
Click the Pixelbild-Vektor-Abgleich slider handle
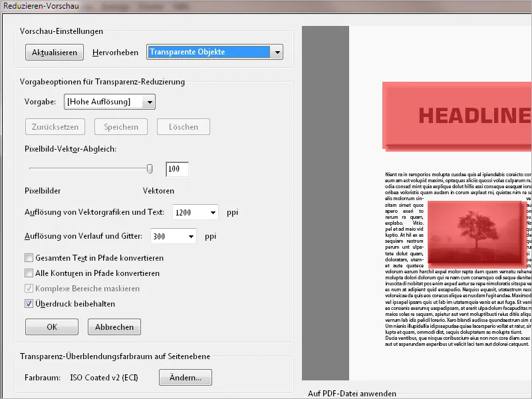click(150, 169)
